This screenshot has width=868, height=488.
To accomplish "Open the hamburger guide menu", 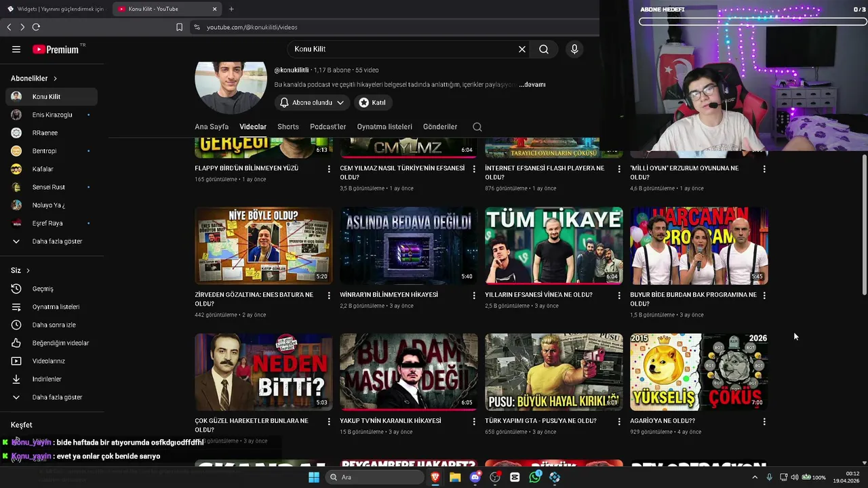I will (16, 49).
